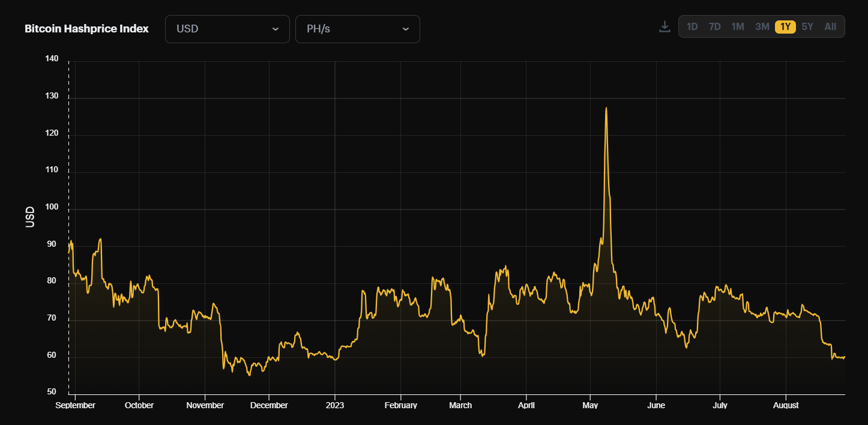Click the October x-axis label
This screenshot has height=425, width=868.
click(139, 405)
